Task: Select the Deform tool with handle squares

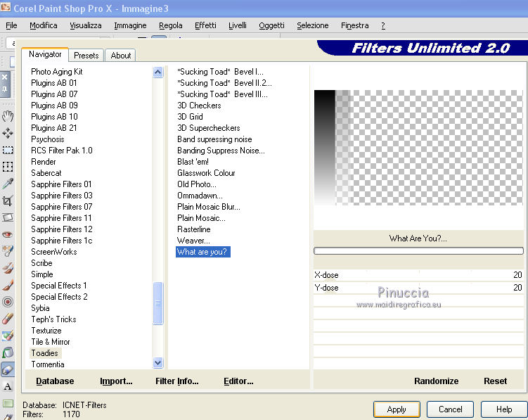Action: 8,167
